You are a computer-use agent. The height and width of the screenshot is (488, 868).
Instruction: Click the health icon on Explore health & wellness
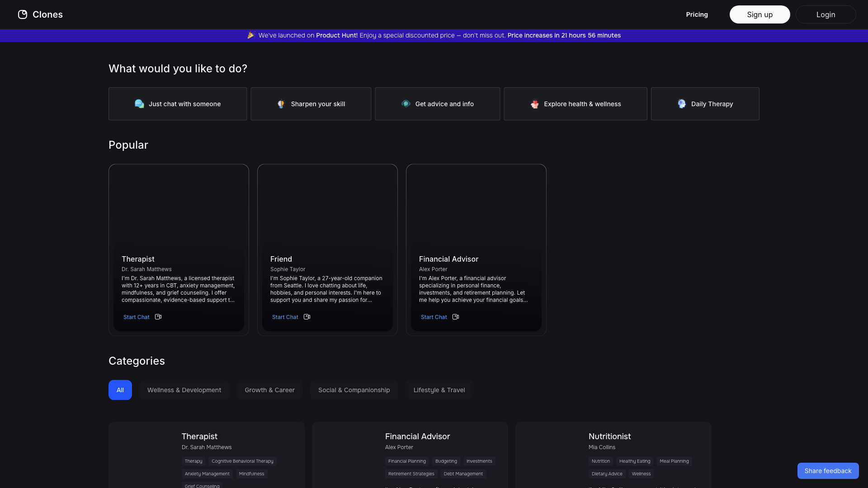click(535, 104)
